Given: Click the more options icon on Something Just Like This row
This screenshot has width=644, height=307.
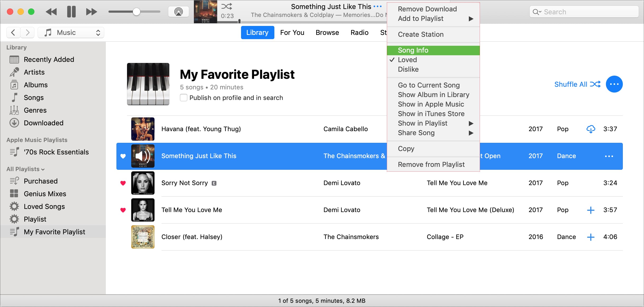Looking at the screenshot, I should point(609,156).
